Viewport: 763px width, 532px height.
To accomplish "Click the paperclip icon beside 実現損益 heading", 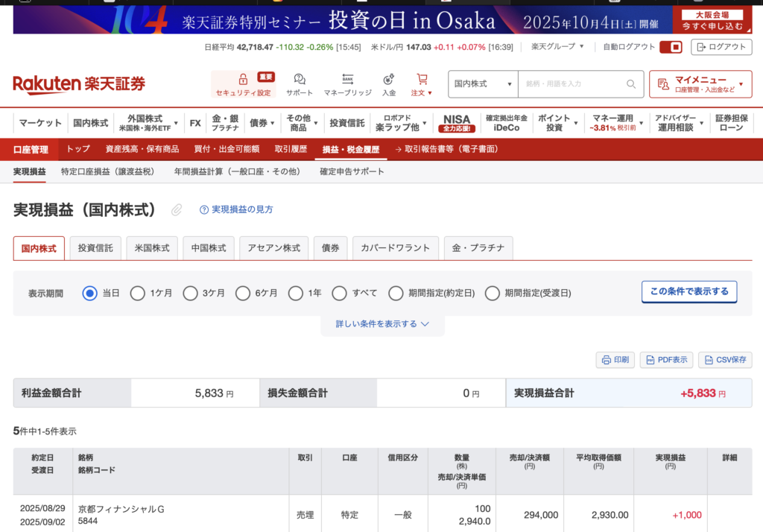I will click(177, 210).
